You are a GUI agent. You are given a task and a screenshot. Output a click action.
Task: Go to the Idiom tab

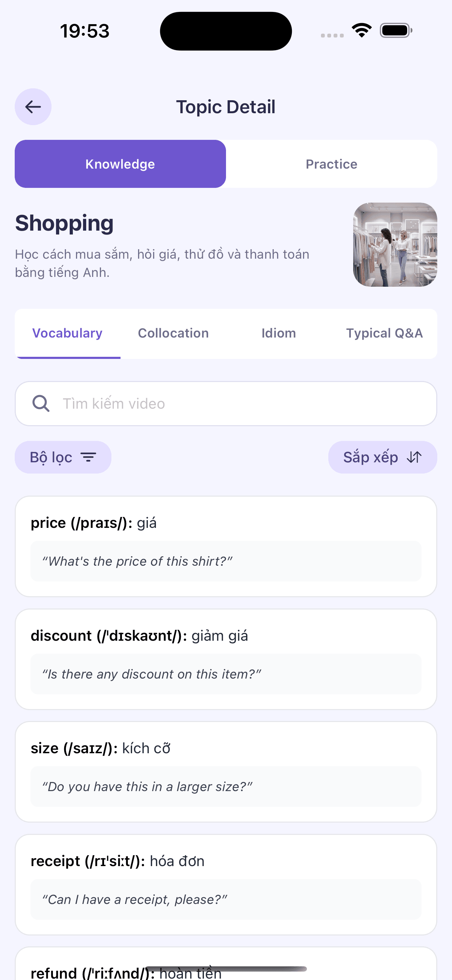[x=279, y=333]
